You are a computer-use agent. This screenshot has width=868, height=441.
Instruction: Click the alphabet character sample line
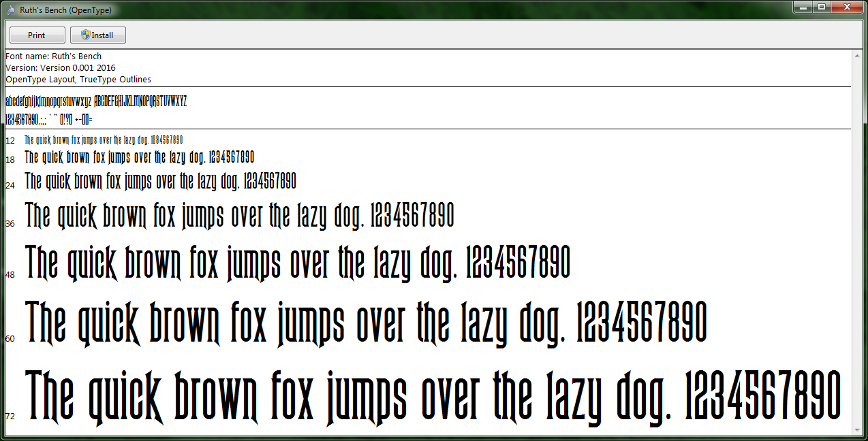pyautogui.click(x=95, y=102)
